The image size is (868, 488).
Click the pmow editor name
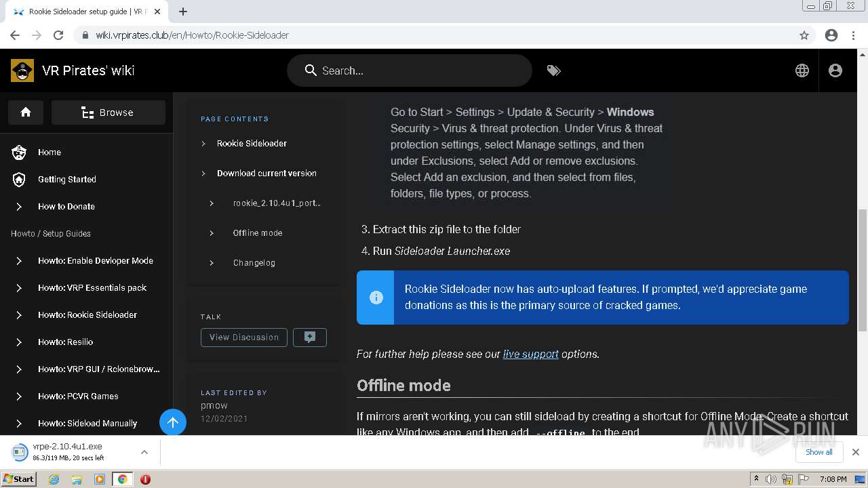point(214,405)
